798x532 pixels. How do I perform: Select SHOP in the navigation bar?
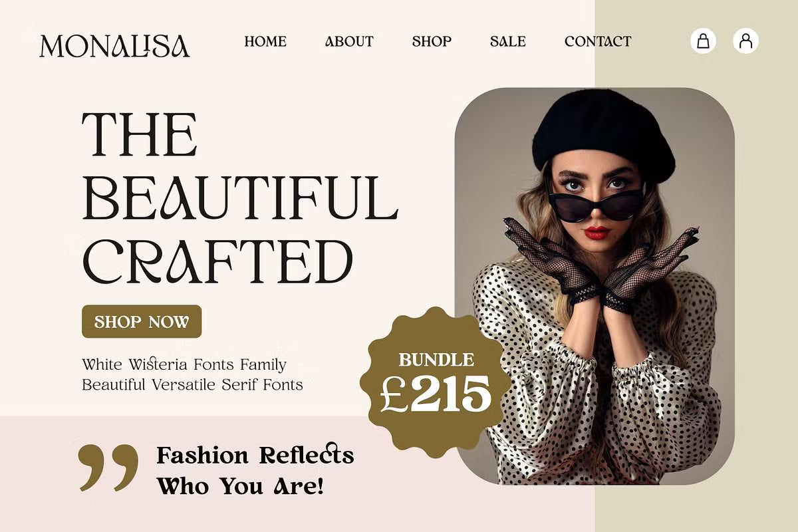pyautogui.click(x=432, y=41)
